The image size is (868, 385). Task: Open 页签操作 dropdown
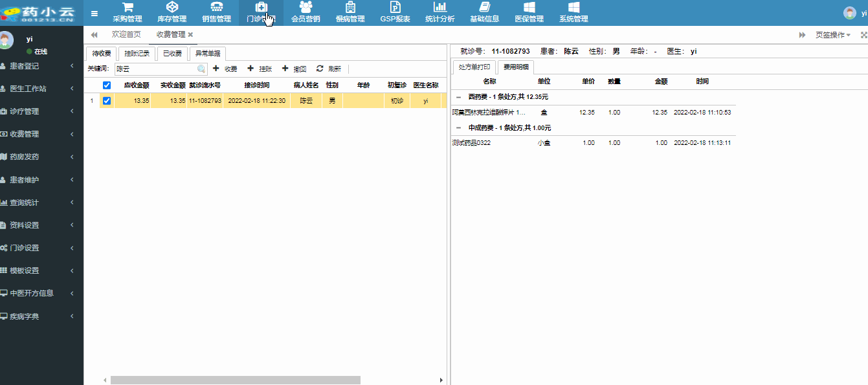tap(832, 35)
